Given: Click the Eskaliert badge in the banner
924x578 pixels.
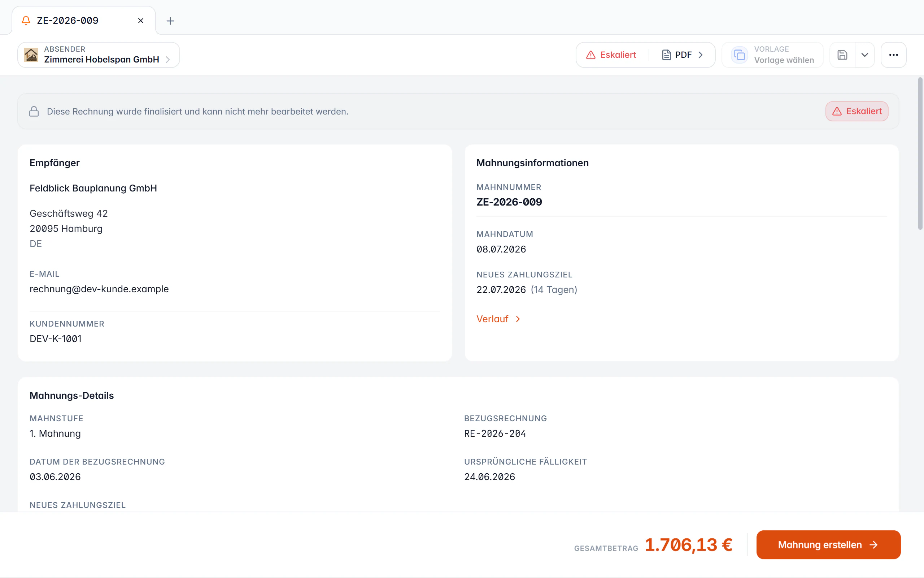Looking at the screenshot, I should coord(857,111).
